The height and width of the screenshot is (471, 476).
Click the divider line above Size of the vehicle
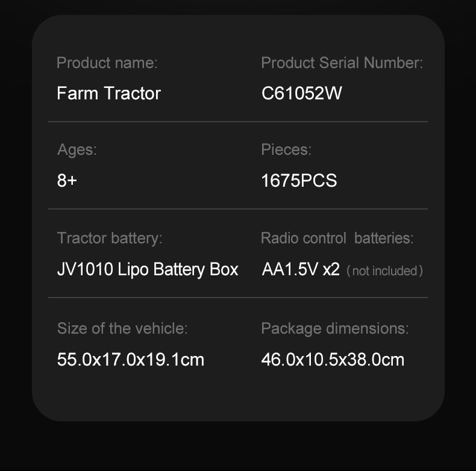point(238,298)
